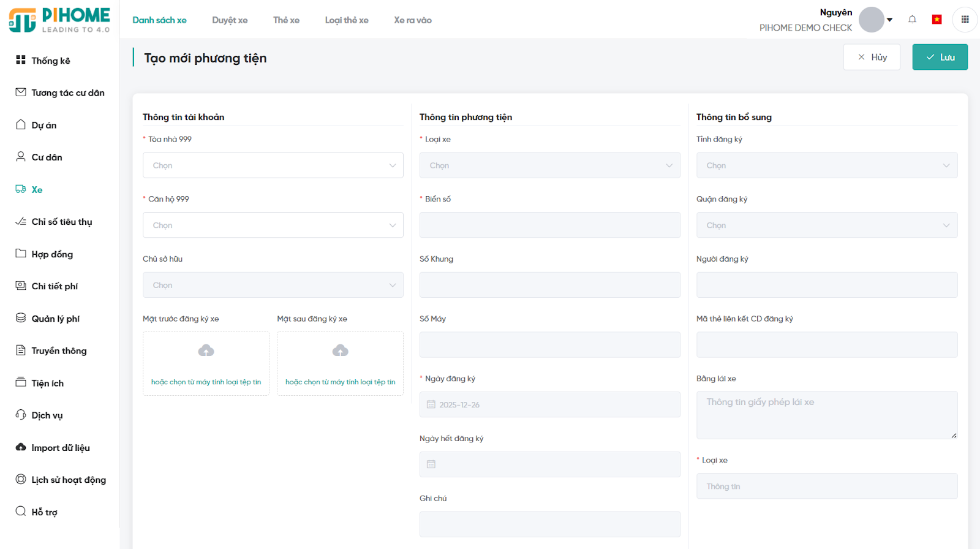The image size is (980, 549).
Task: Click the Bằng lái xe text area
Action: click(826, 415)
